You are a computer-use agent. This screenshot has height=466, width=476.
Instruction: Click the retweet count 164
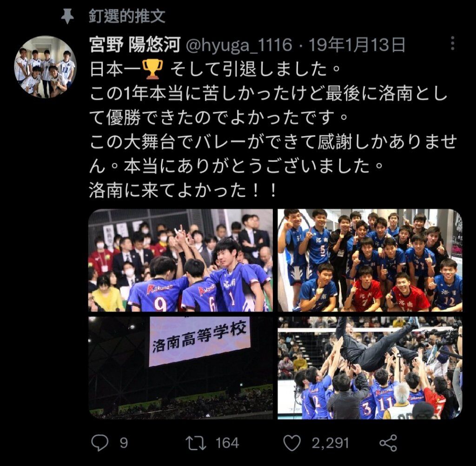(x=227, y=443)
